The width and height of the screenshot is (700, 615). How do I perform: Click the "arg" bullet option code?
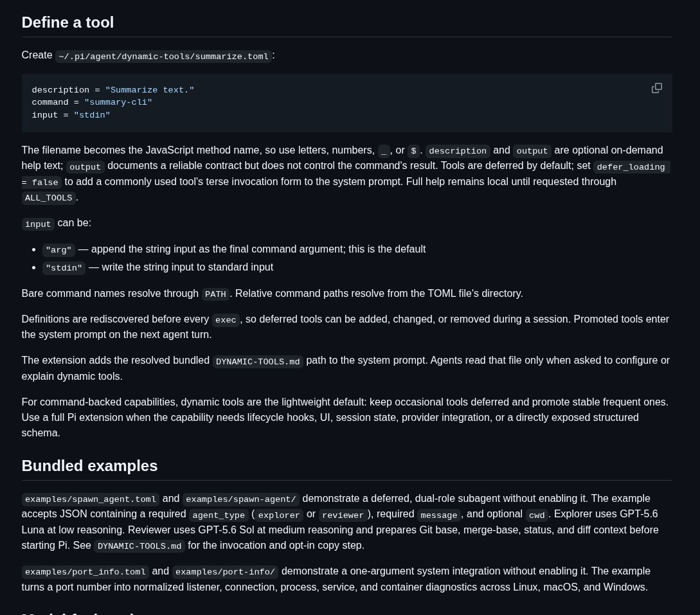58,250
